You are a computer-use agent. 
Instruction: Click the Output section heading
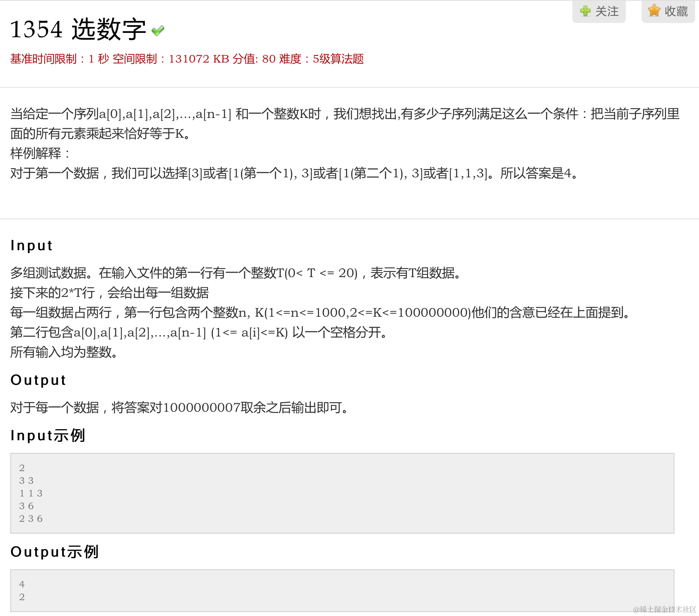38,380
